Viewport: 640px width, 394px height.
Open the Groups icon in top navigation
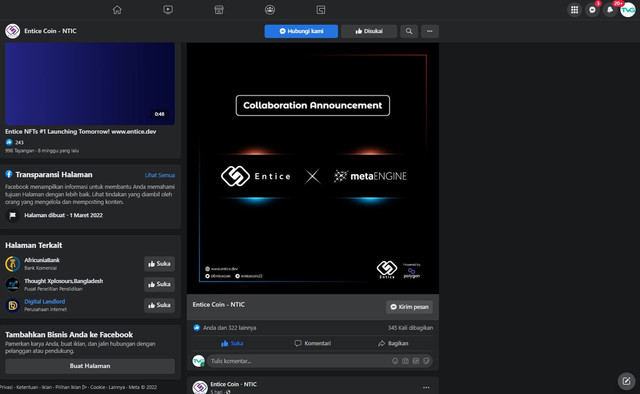pos(270,10)
